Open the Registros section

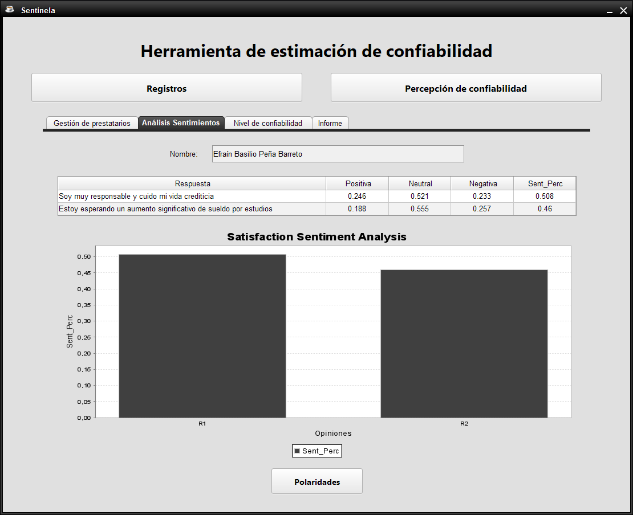pyautogui.click(x=166, y=88)
